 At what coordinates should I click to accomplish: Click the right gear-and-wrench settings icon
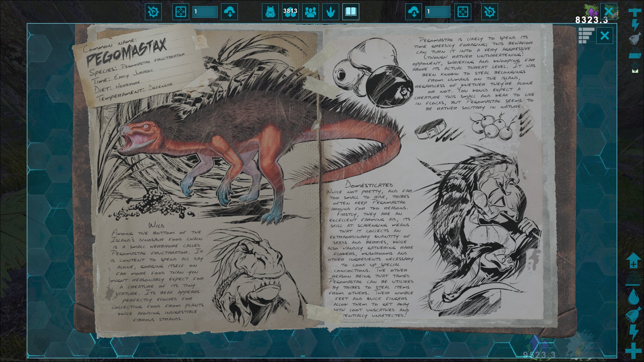489,12
